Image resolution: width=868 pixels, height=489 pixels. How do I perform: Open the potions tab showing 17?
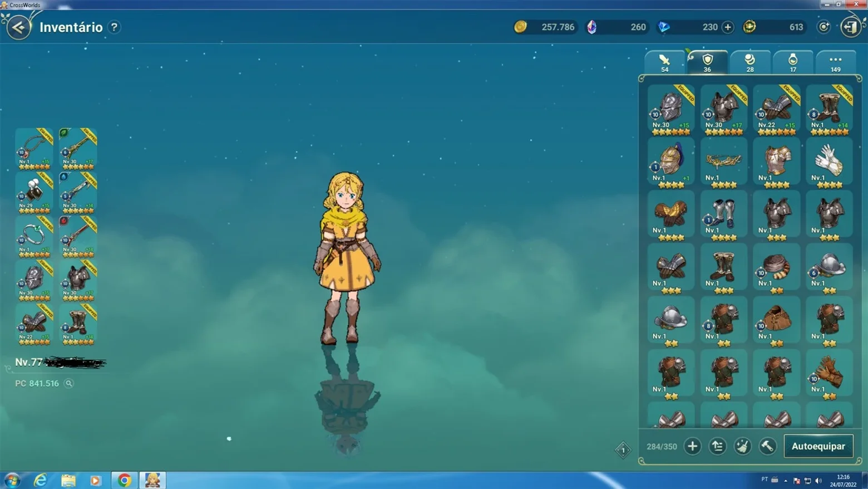point(793,62)
